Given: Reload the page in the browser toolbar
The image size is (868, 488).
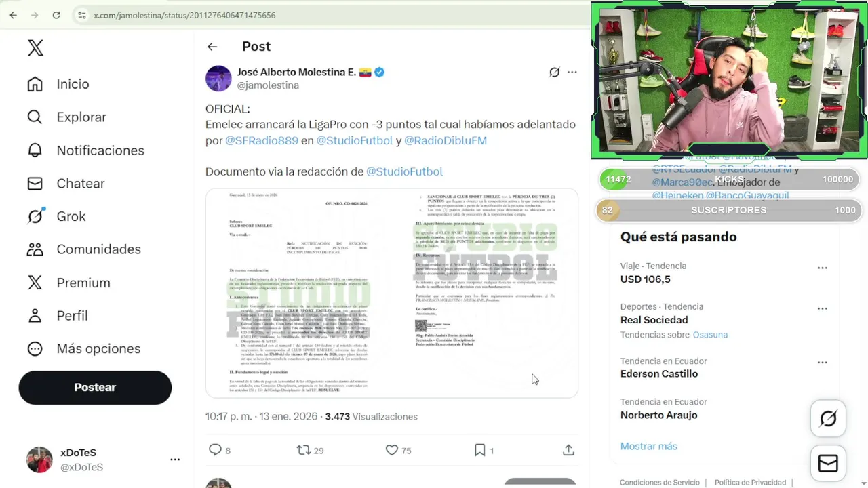Looking at the screenshot, I should [x=56, y=15].
